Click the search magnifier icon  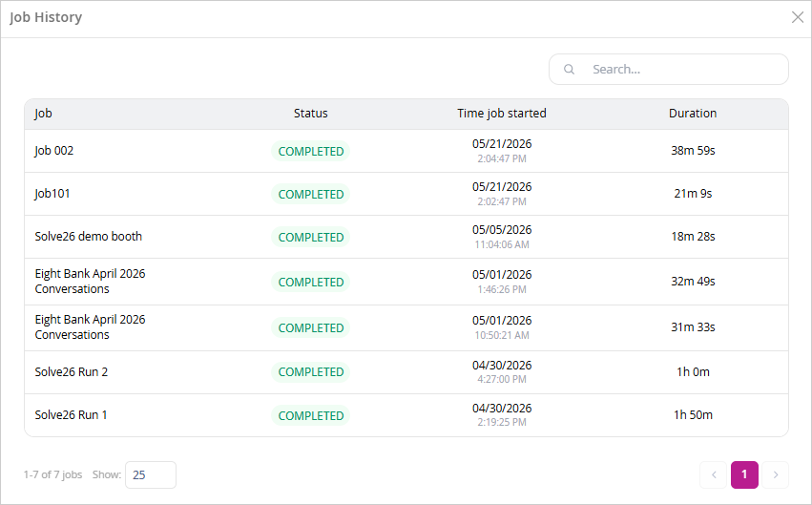569,70
